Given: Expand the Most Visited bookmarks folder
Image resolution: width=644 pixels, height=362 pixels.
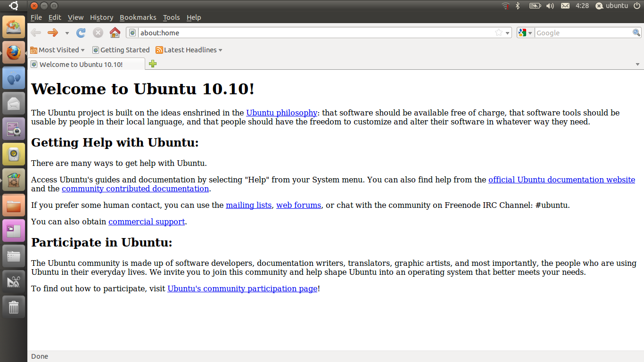Looking at the screenshot, I should (x=58, y=50).
